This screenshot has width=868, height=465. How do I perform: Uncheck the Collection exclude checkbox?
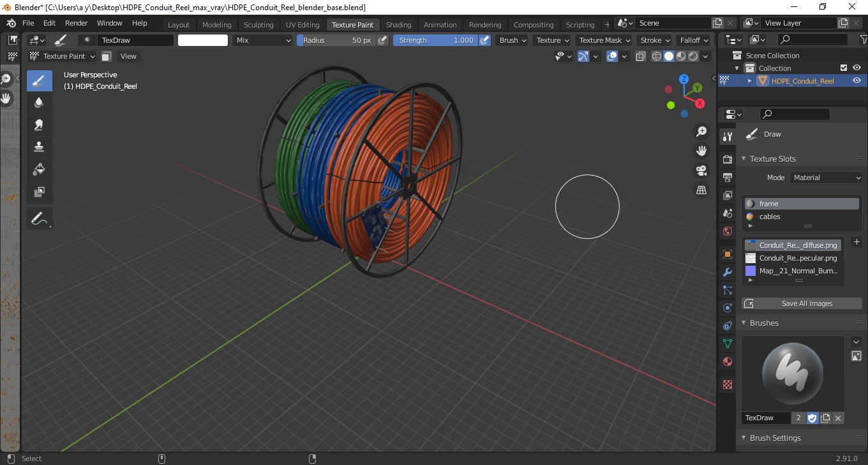[x=844, y=68]
